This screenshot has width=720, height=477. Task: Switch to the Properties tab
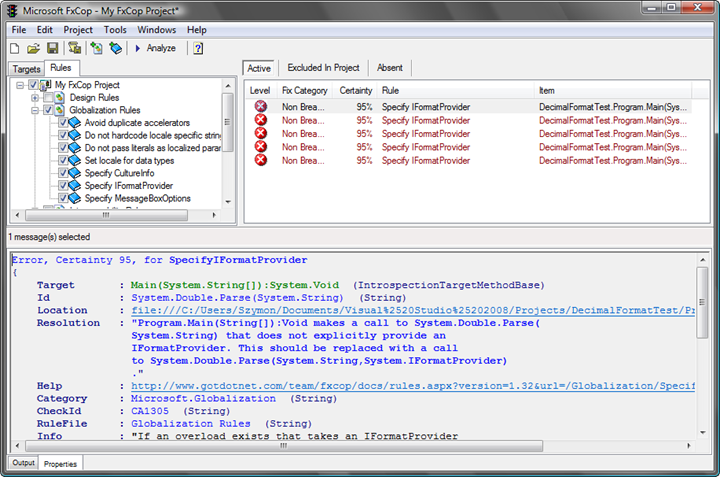[60, 464]
